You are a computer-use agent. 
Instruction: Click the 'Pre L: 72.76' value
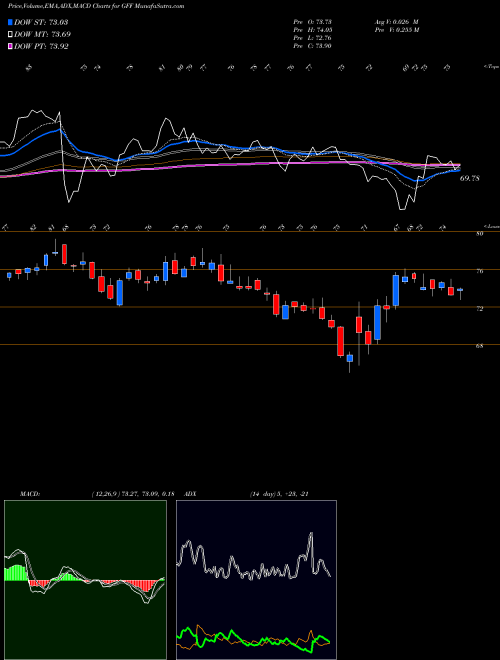click(x=312, y=38)
